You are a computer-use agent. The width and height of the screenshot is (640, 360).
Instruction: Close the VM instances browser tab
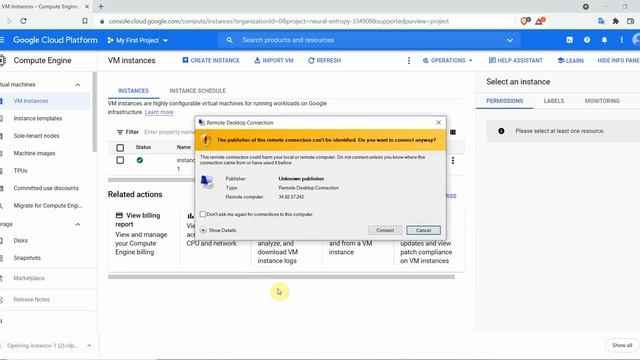[x=87, y=7]
